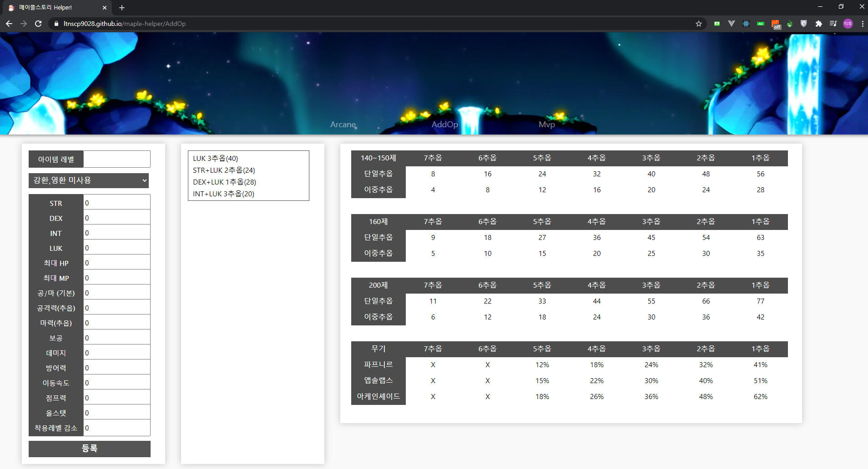This screenshot has height=469, width=868.
Task: View site info via the lock icon
Action: [56, 24]
